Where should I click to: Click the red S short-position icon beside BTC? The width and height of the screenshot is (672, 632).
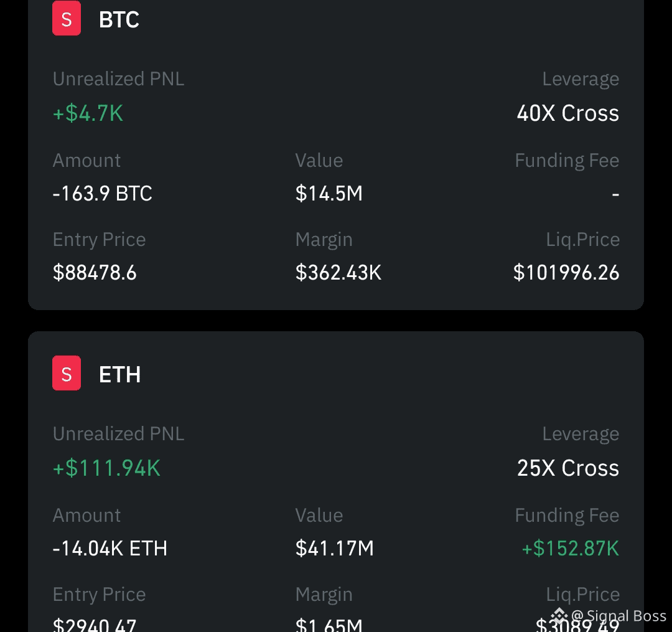pyautogui.click(x=67, y=18)
